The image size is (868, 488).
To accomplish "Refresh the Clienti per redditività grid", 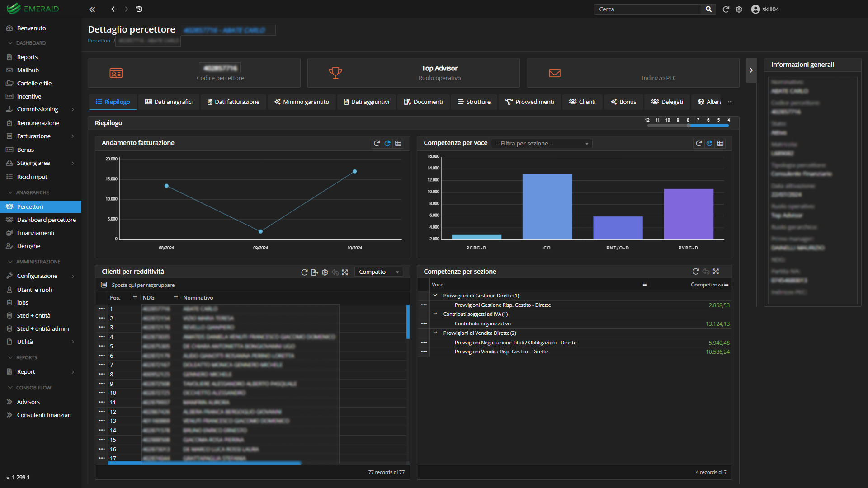I will [x=304, y=272].
